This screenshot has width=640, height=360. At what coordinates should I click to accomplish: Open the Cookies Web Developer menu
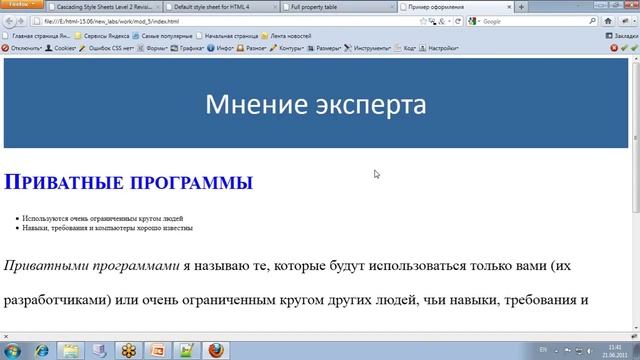61,48
